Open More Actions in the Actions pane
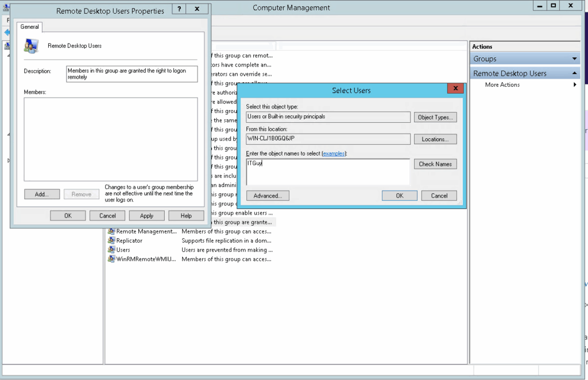 coord(502,85)
